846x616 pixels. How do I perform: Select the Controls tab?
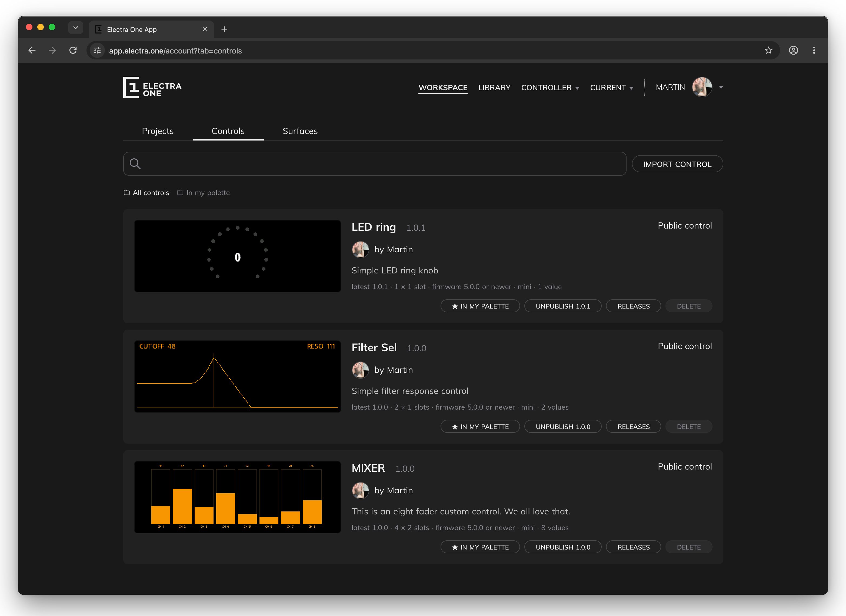point(228,131)
